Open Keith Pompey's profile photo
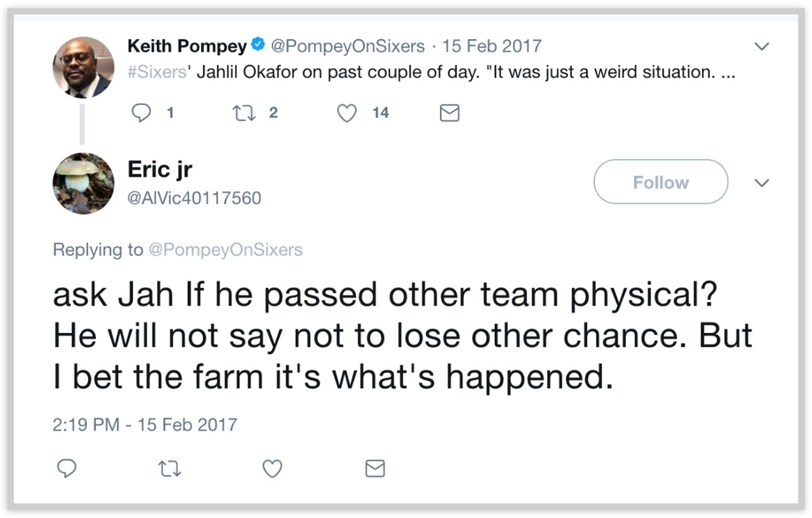The image size is (812, 518). (x=84, y=67)
